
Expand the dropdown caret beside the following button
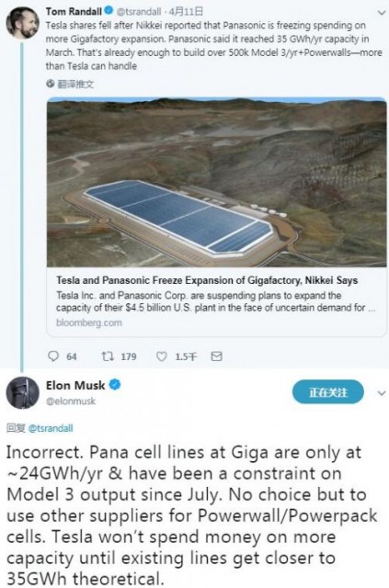click(382, 393)
